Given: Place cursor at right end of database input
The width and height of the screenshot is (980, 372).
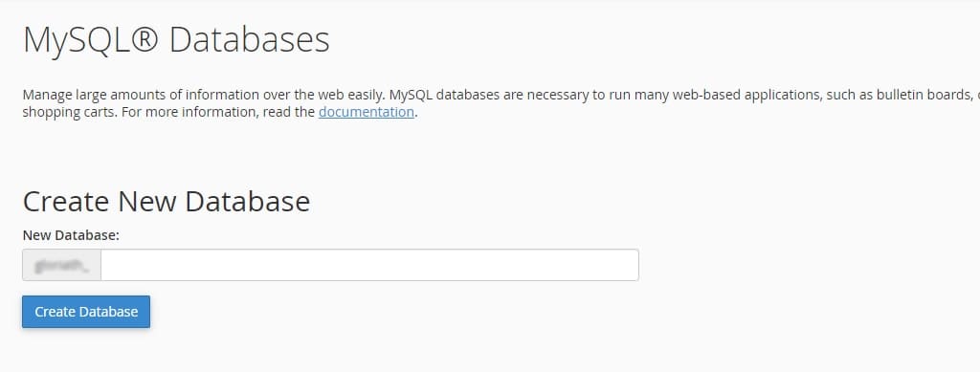Looking at the screenshot, I should point(632,265).
